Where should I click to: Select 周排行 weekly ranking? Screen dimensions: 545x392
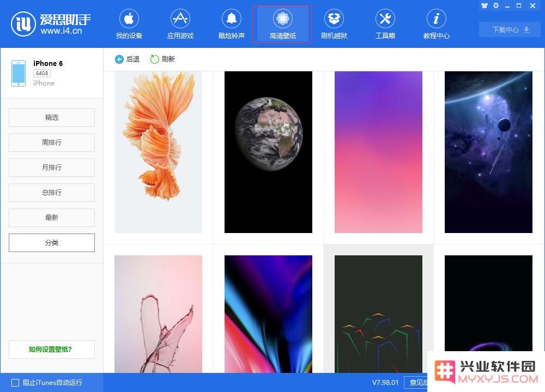[52, 142]
